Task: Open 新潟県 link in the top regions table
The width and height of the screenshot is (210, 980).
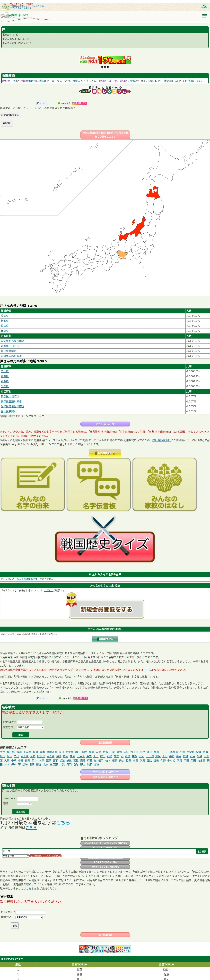Action: (5, 321)
